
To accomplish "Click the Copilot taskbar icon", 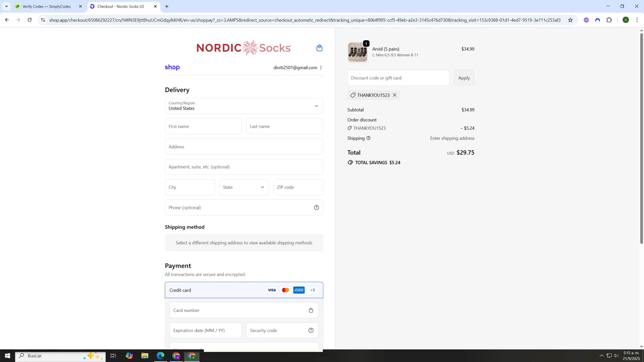I will click(129, 356).
